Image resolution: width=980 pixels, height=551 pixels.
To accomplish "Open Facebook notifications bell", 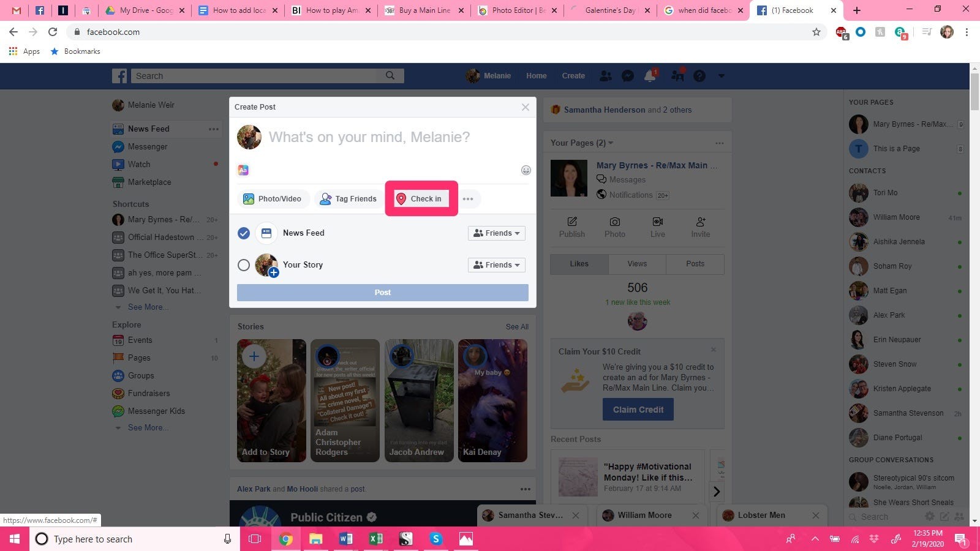I will 649,75.
